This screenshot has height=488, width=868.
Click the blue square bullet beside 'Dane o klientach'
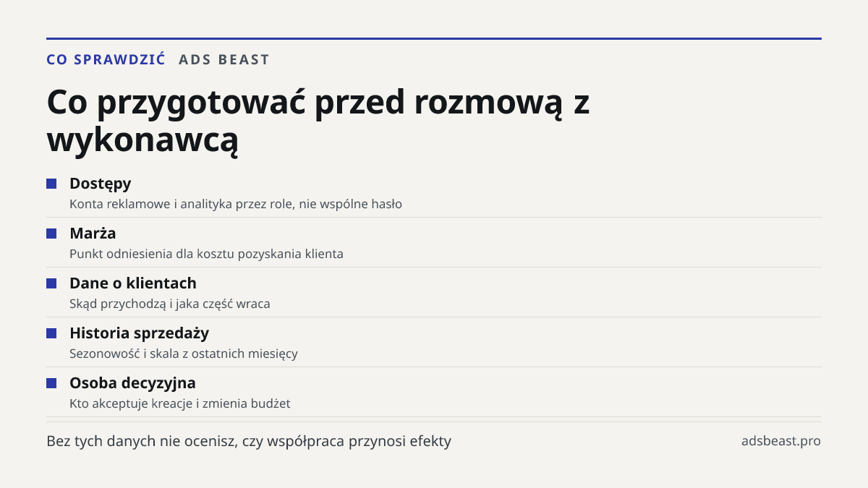(x=51, y=283)
